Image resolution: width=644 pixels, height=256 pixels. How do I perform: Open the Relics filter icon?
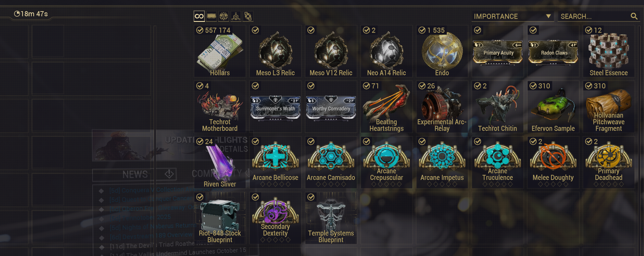[x=223, y=16]
